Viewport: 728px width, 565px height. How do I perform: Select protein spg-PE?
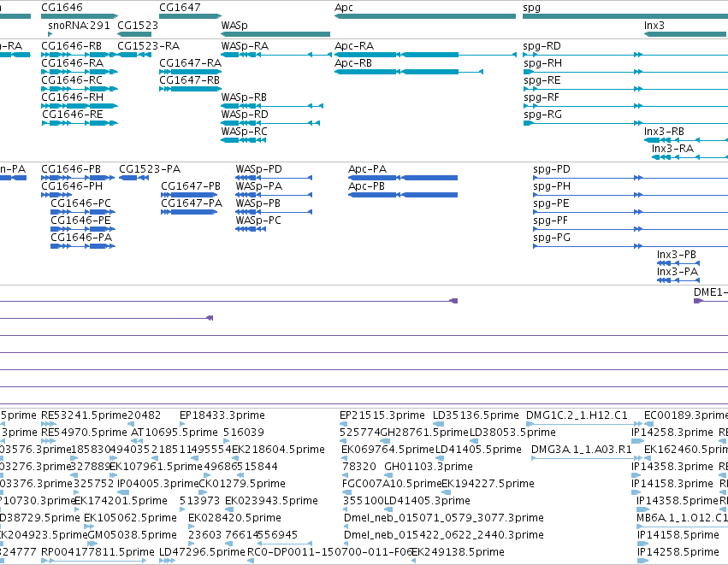pyautogui.click(x=630, y=212)
